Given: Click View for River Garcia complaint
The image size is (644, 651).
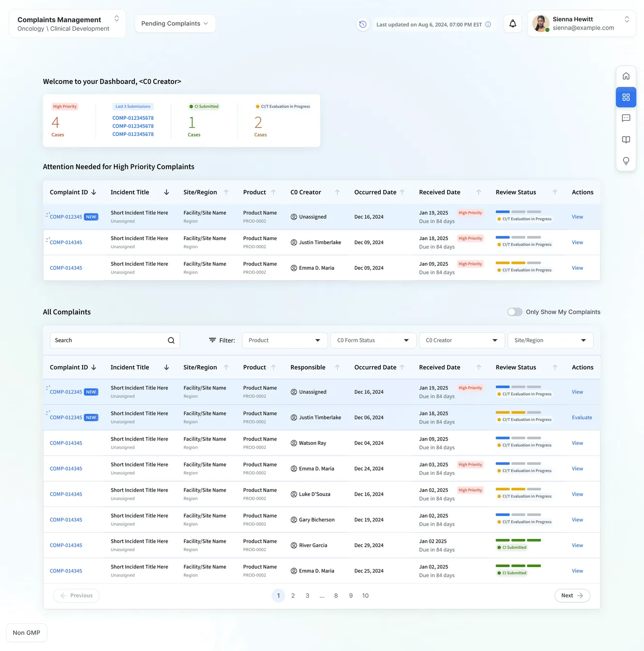Looking at the screenshot, I should (x=577, y=546).
